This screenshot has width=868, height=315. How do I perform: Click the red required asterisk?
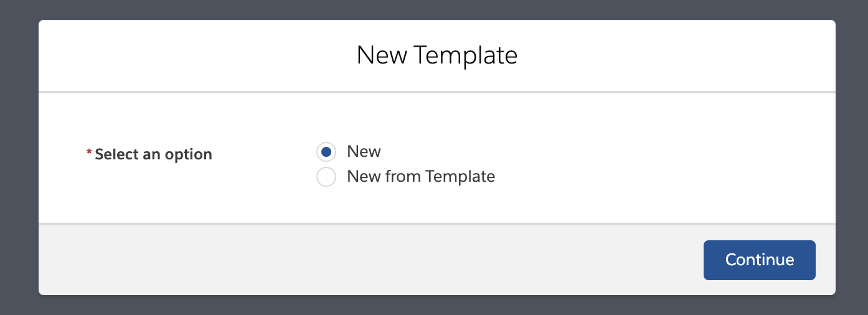[89, 153]
